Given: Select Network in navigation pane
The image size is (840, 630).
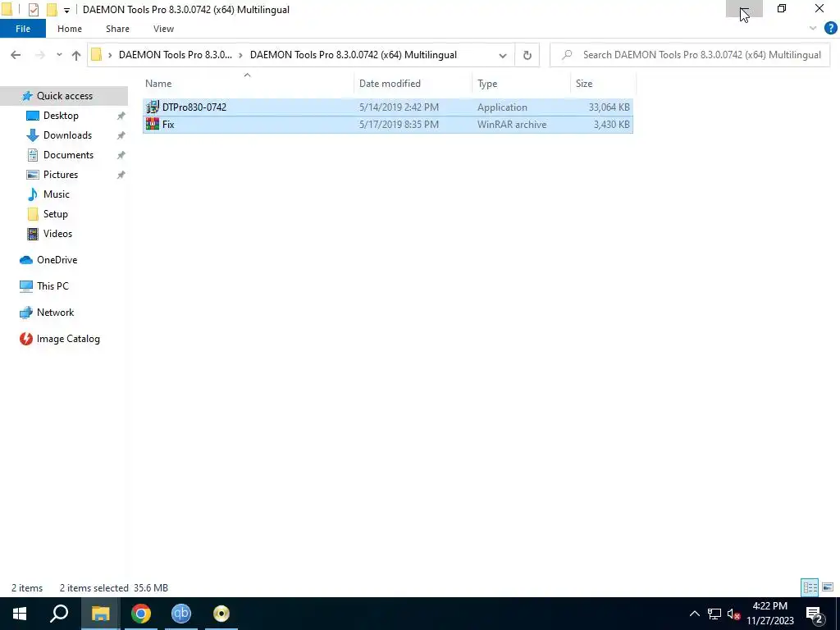Looking at the screenshot, I should pos(55,313).
